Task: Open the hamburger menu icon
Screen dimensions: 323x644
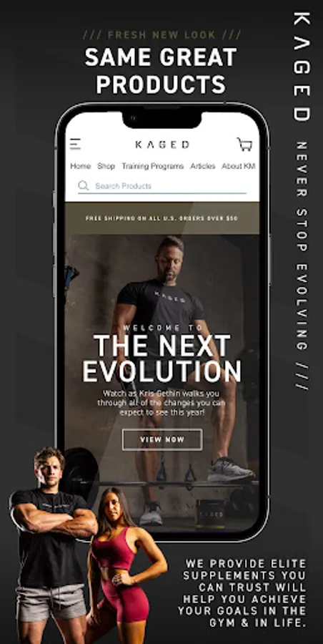Action: [x=75, y=144]
